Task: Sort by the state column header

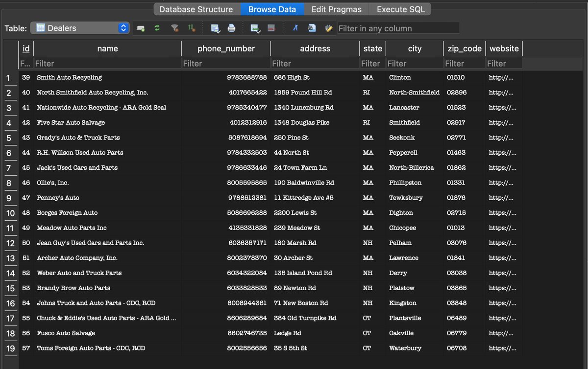Action: click(372, 48)
